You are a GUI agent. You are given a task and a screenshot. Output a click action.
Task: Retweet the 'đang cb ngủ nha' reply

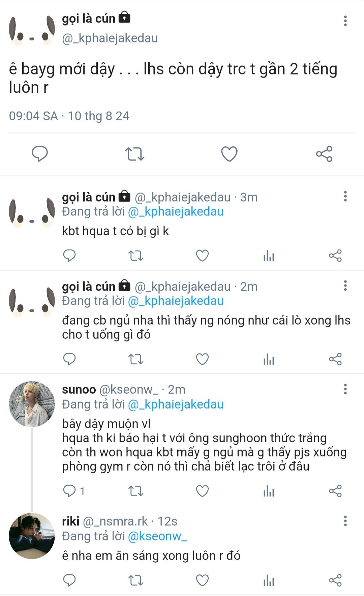pos(136,359)
